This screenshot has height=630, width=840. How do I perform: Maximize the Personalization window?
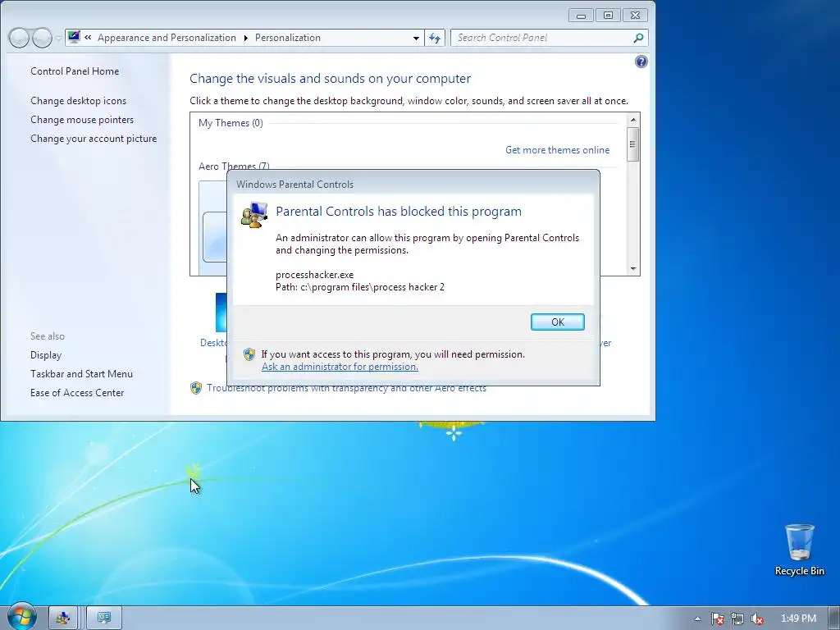[608, 16]
